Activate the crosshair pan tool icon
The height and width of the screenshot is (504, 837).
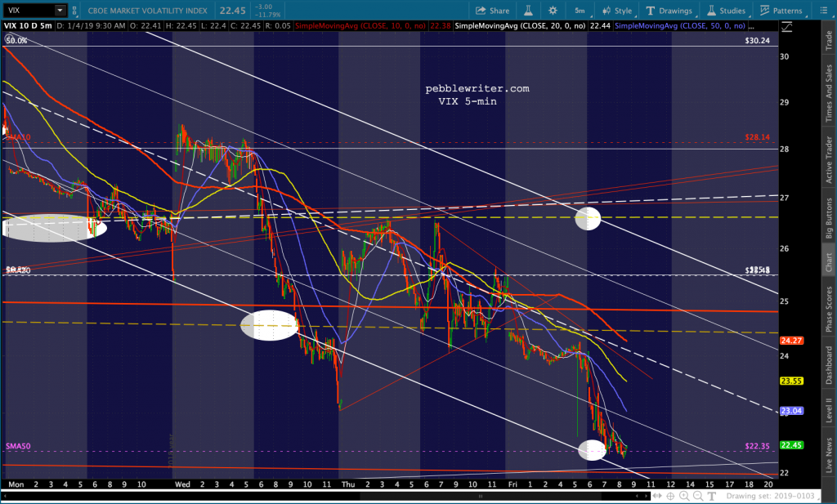pos(671,497)
